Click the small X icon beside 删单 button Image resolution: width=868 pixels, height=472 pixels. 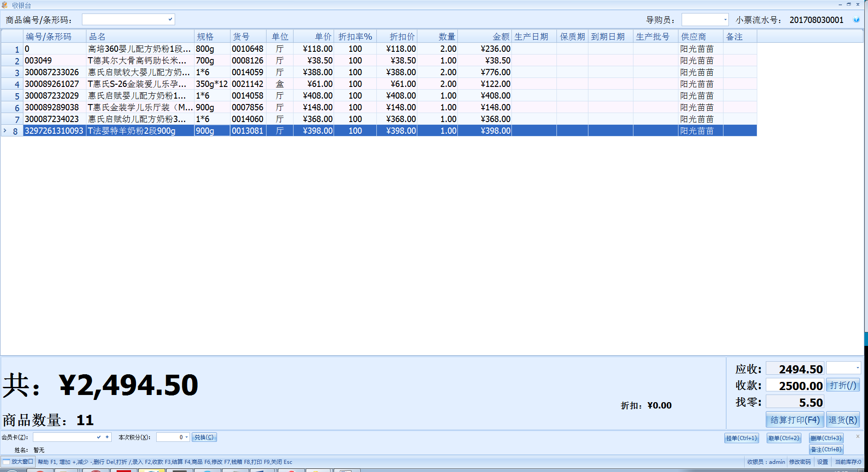point(858,436)
